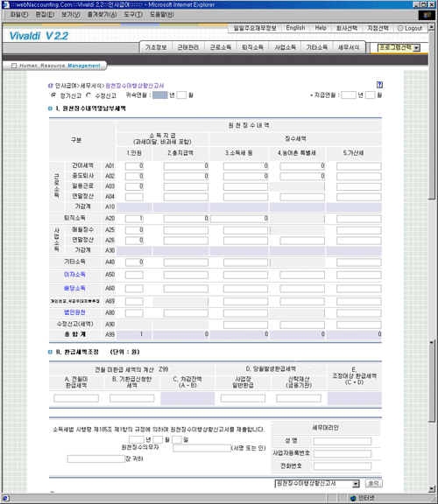Image resolution: width=438 pixels, height=504 pixels.
Task: Click the section I 원천징수내역및납부세액 bullet icon
Action: pyautogui.click(x=50, y=108)
